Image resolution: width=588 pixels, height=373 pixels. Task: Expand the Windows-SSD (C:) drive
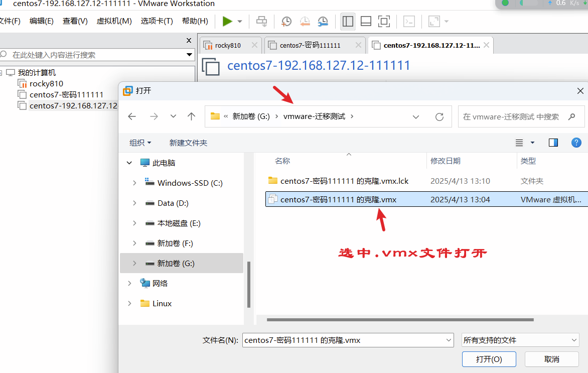134,183
